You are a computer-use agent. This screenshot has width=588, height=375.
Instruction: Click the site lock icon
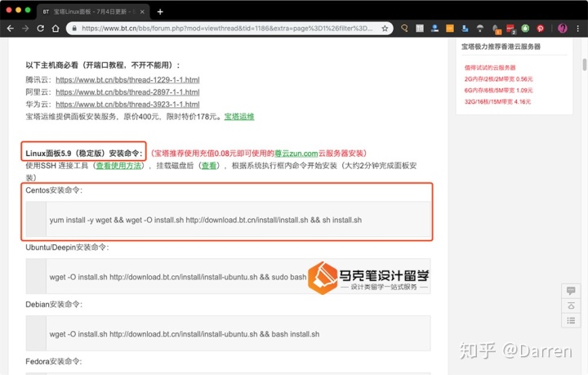[74, 29]
